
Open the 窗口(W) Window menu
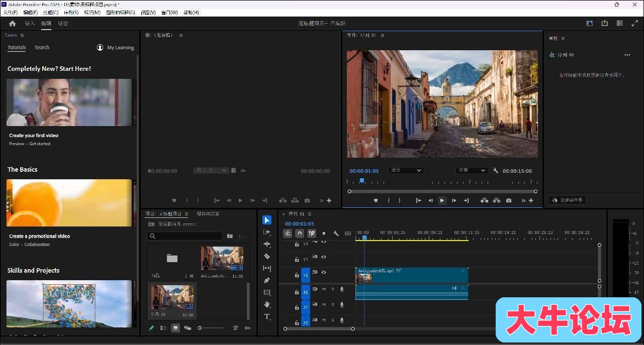coord(169,13)
